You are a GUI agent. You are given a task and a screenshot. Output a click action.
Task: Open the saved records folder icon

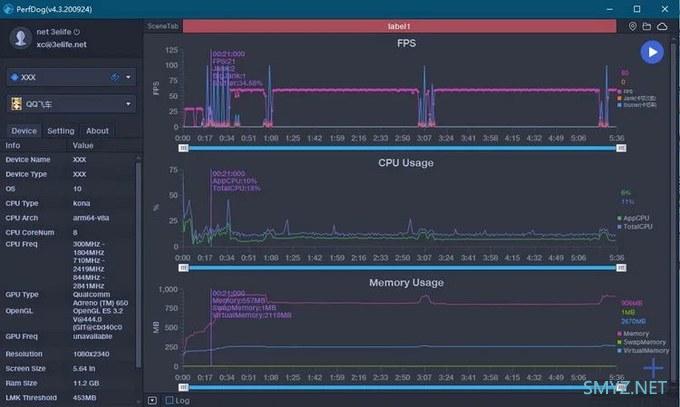pos(647,26)
